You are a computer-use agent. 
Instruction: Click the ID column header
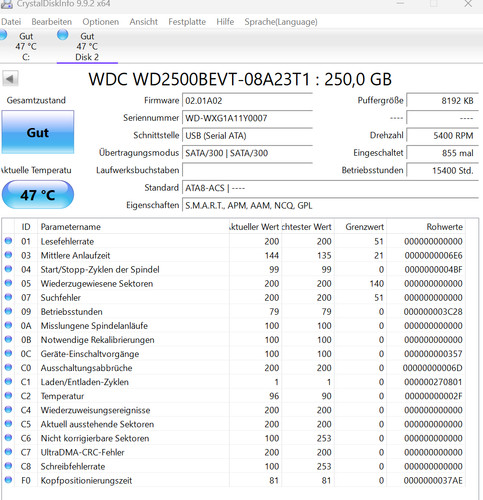(26, 227)
